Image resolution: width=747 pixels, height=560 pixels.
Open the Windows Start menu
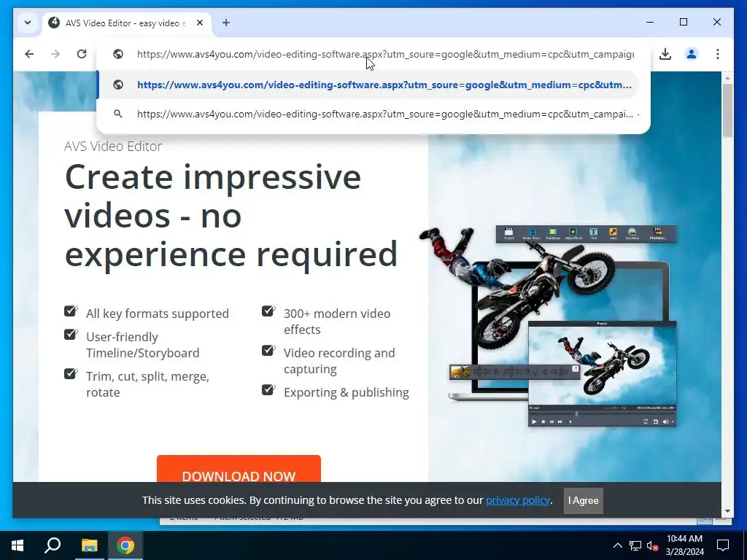[x=18, y=545]
